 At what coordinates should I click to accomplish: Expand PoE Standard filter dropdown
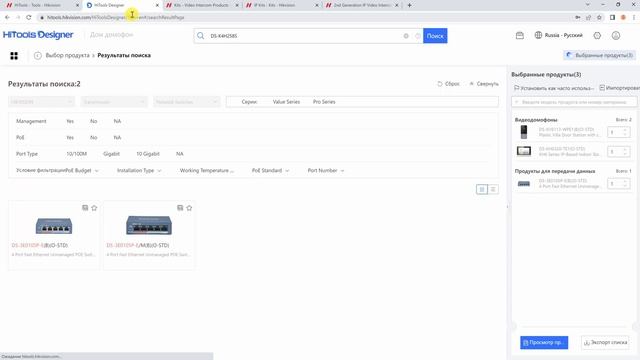tap(270, 171)
